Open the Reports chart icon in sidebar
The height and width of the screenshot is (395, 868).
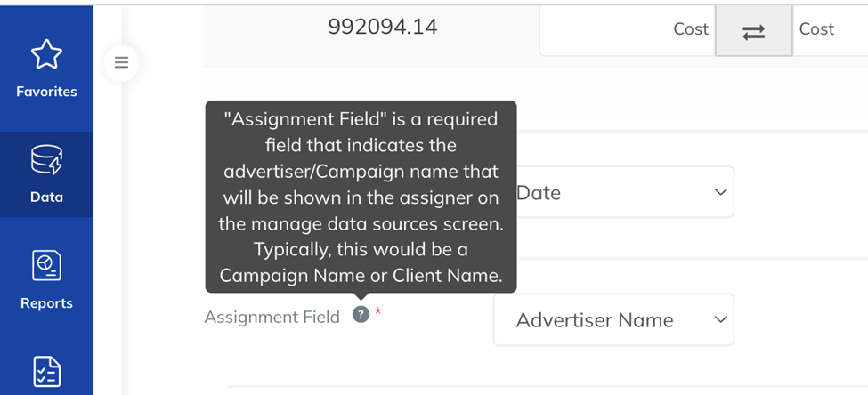point(46,265)
